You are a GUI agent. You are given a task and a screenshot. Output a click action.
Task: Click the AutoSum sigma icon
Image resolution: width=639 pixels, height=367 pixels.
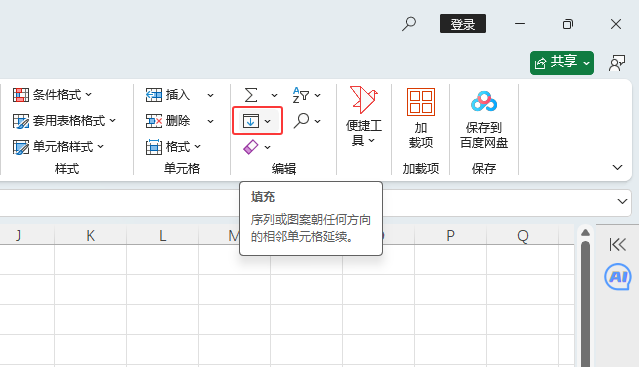251,95
